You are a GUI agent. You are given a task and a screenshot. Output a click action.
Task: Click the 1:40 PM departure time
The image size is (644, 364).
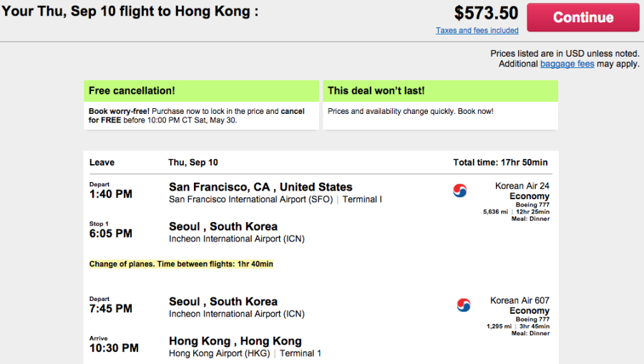111,194
